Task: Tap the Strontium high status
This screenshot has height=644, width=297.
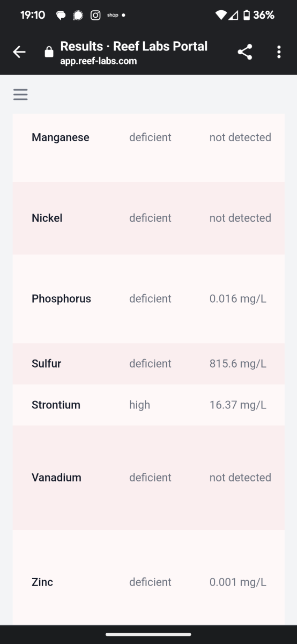Action: (139, 405)
